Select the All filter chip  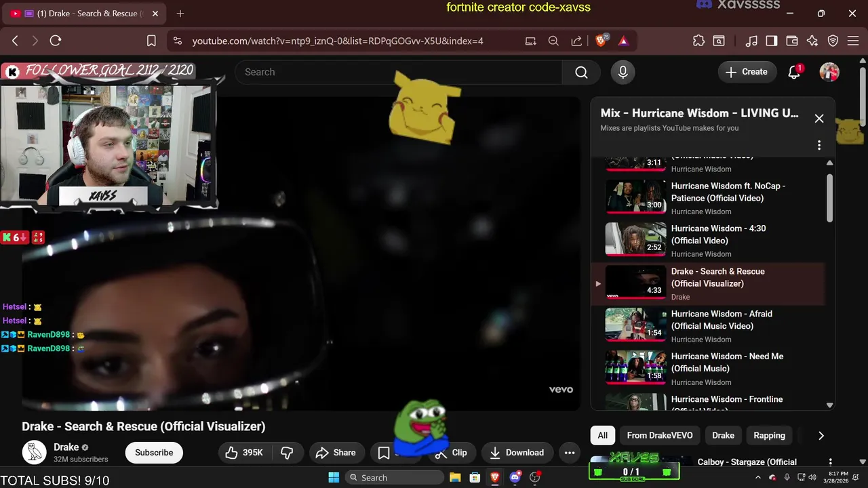pyautogui.click(x=602, y=435)
